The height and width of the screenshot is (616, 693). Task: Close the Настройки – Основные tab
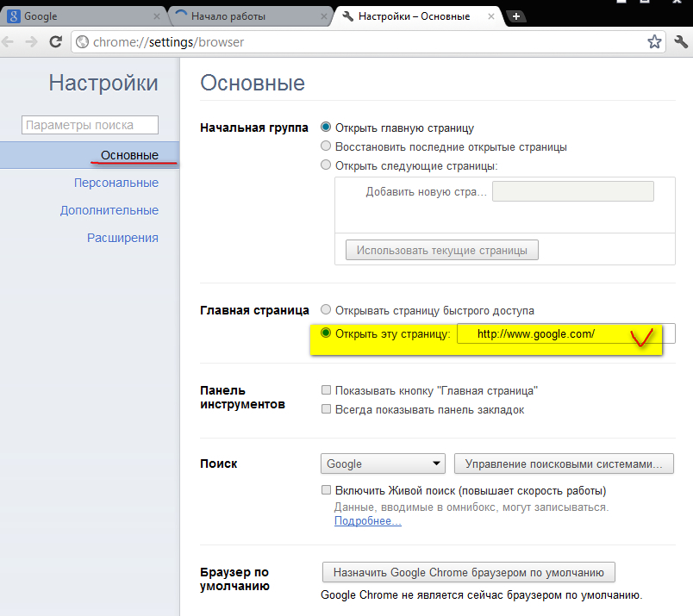(x=490, y=16)
